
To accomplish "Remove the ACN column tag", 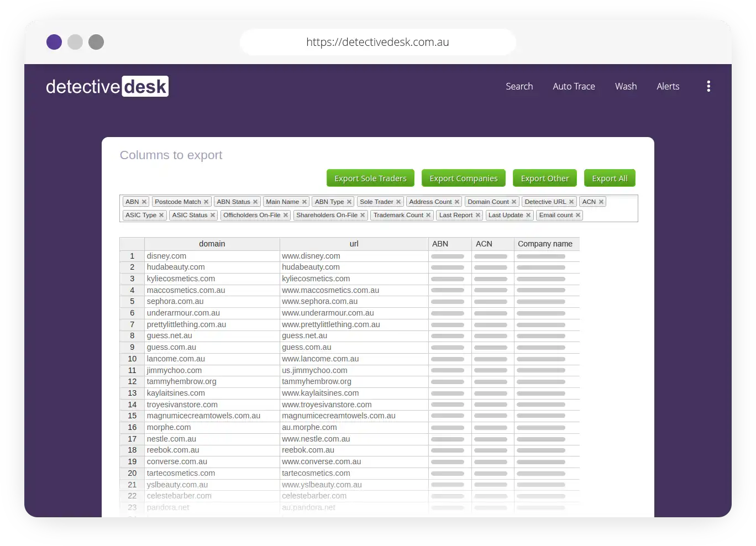I will (601, 202).
